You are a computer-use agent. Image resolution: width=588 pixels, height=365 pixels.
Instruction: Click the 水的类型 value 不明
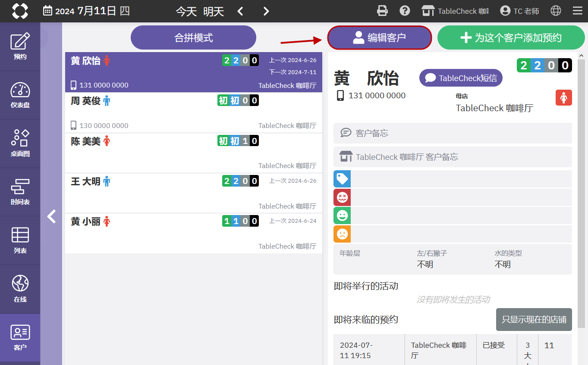point(503,265)
